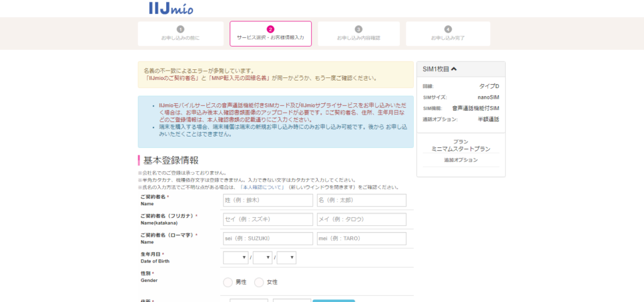Select step 3 お申し込み内容確認
Viewport: 644px width, 302px height.
coord(358,34)
